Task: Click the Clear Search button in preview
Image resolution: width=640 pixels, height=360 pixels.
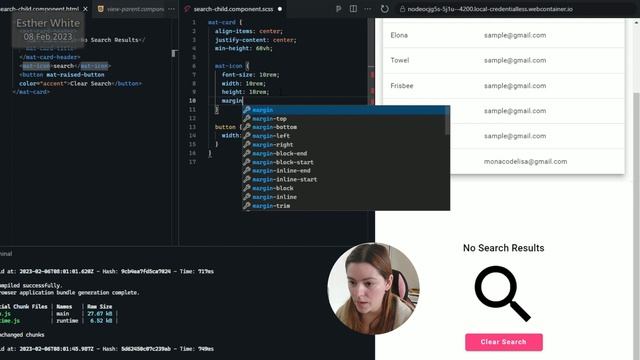Action: 504,342
